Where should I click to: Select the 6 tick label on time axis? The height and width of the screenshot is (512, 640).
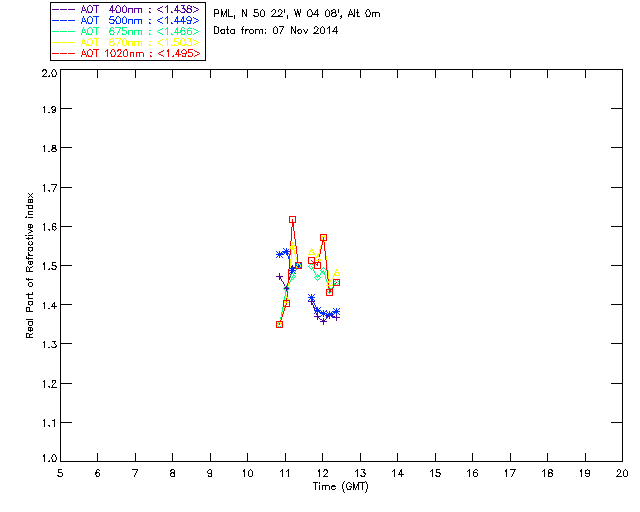click(98, 473)
